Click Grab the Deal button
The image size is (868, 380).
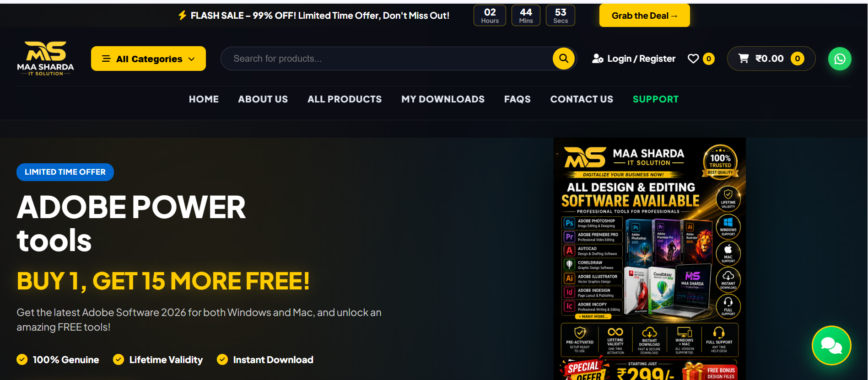tap(644, 16)
